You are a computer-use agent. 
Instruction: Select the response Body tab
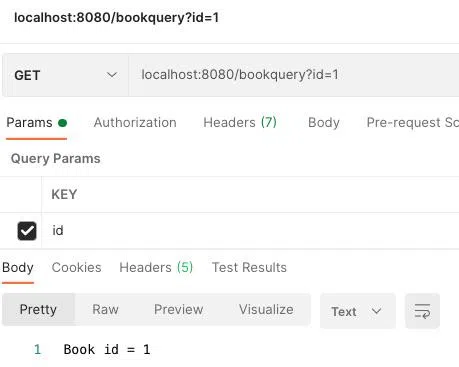click(x=18, y=268)
